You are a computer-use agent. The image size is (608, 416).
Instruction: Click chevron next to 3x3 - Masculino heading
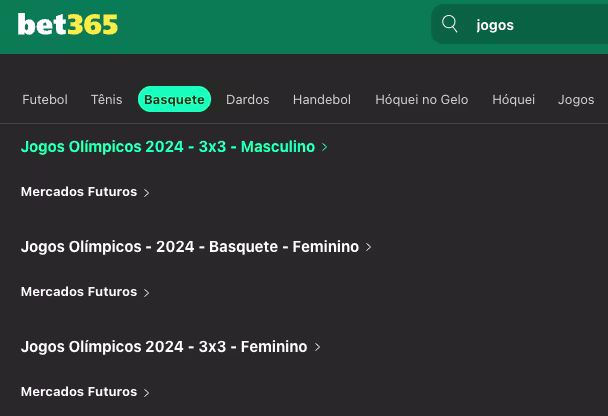(x=325, y=147)
